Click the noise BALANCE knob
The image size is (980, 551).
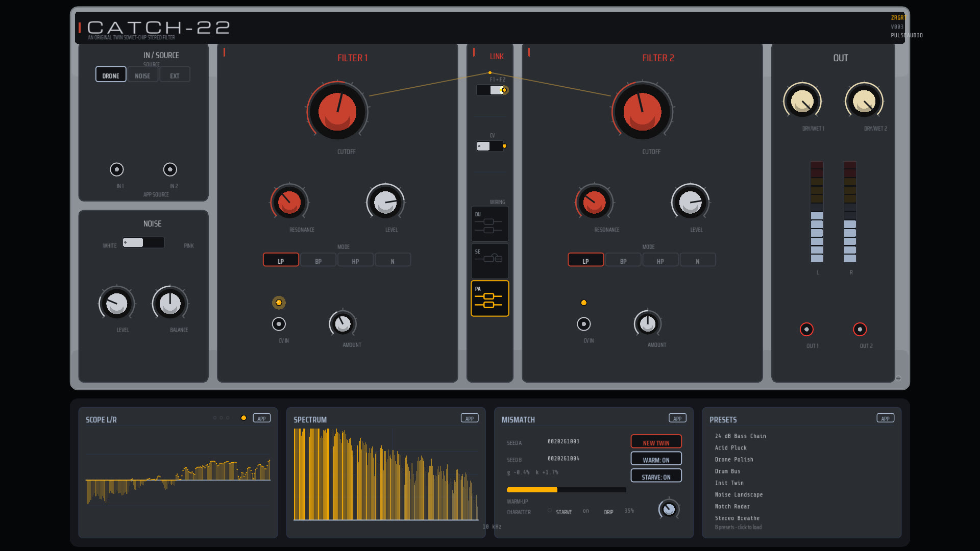point(170,304)
